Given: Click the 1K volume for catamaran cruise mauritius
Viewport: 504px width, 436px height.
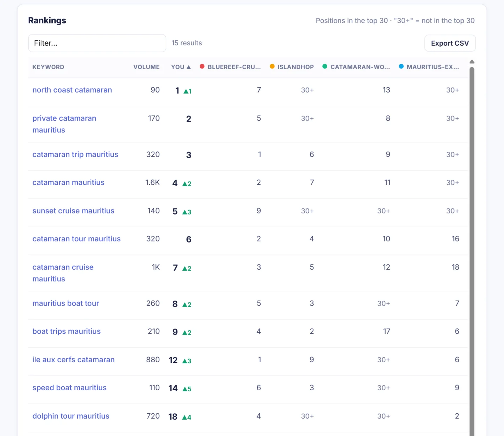Looking at the screenshot, I should coord(156,267).
